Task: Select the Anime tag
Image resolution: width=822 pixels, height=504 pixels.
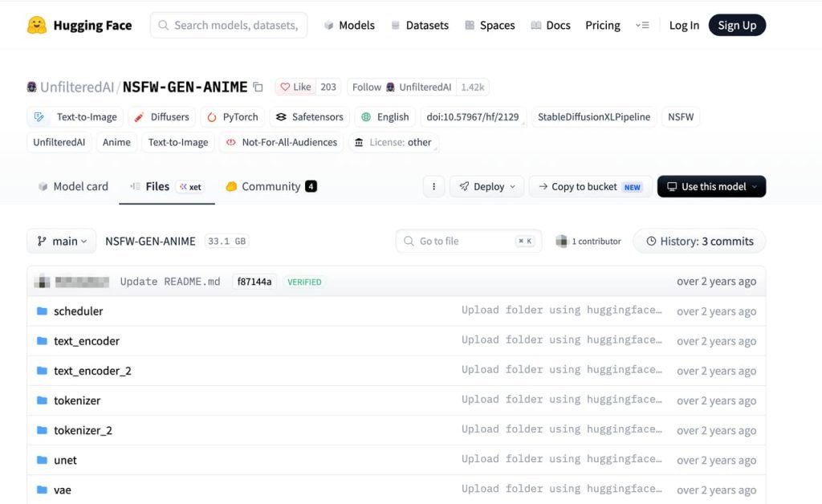Action: tap(116, 142)
